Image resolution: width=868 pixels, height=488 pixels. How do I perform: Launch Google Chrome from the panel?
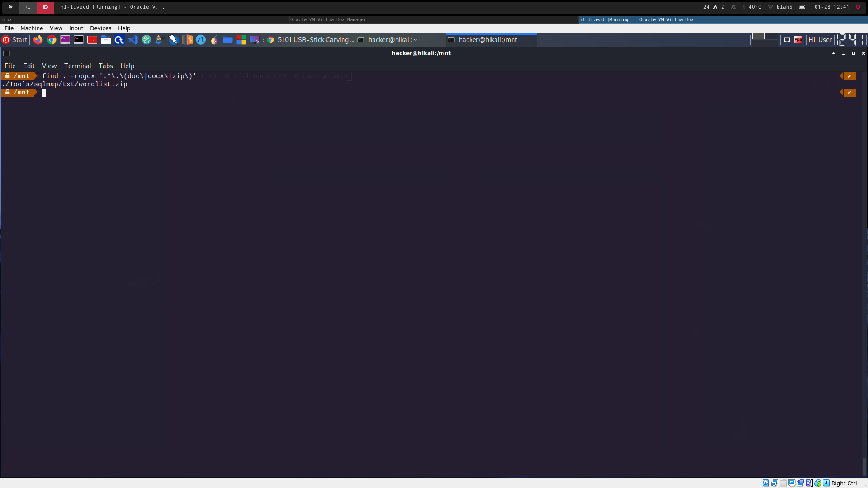pyautogui.click(x=52, y=40)
